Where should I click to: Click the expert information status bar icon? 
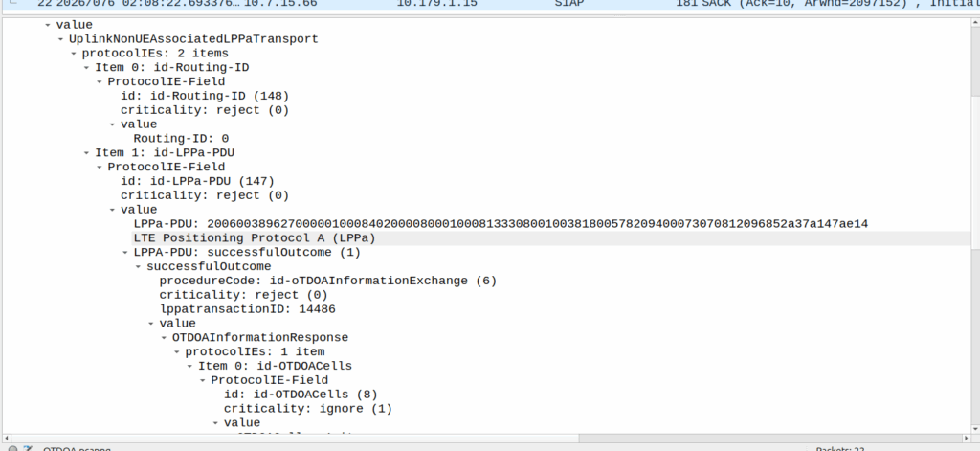click(x=11, y=447)
